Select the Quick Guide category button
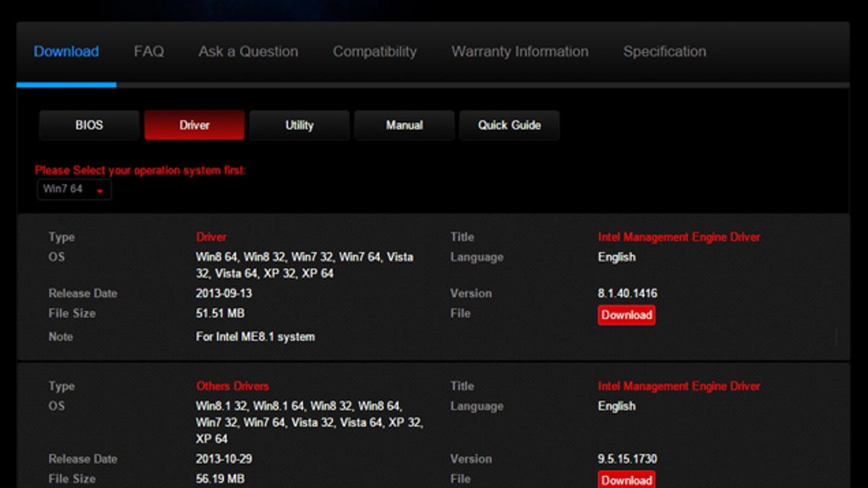Image resolution: width=868 pixels, height=488 pixels. coord(509,125)
